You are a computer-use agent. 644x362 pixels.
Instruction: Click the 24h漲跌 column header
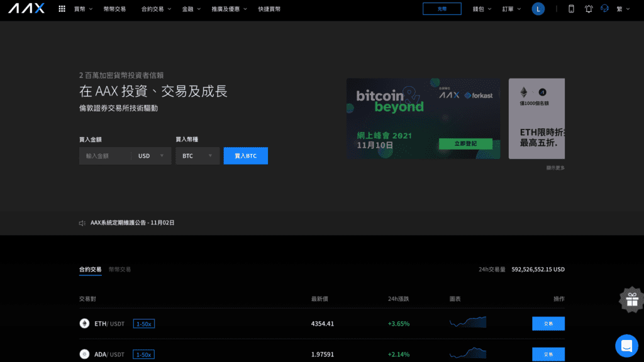[398, 299]
